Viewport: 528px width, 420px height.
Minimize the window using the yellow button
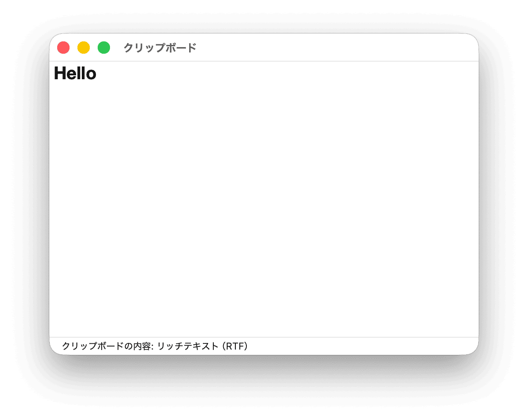click(x=84, y=48)
